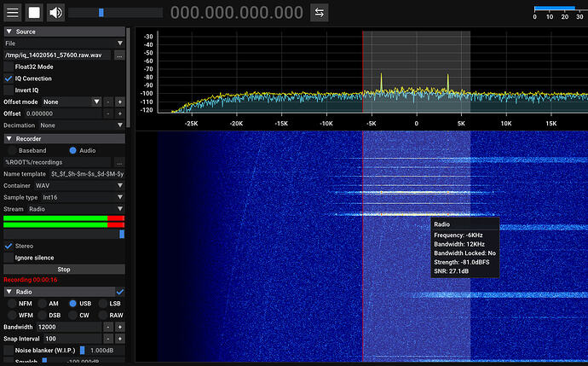The height and width of the screenshot is (366, 588).
Task: Click the red VFO center line
Action: pyautogui.click(x=363, y=195)
